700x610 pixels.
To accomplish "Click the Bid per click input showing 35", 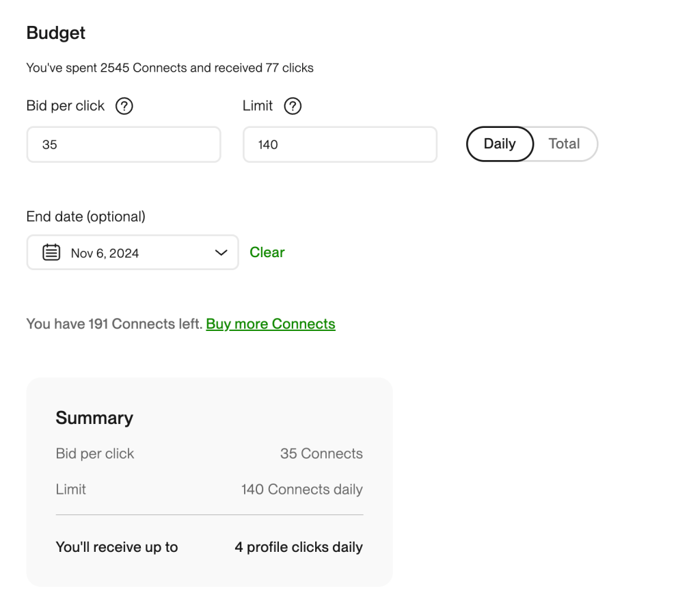I will 123,144.
